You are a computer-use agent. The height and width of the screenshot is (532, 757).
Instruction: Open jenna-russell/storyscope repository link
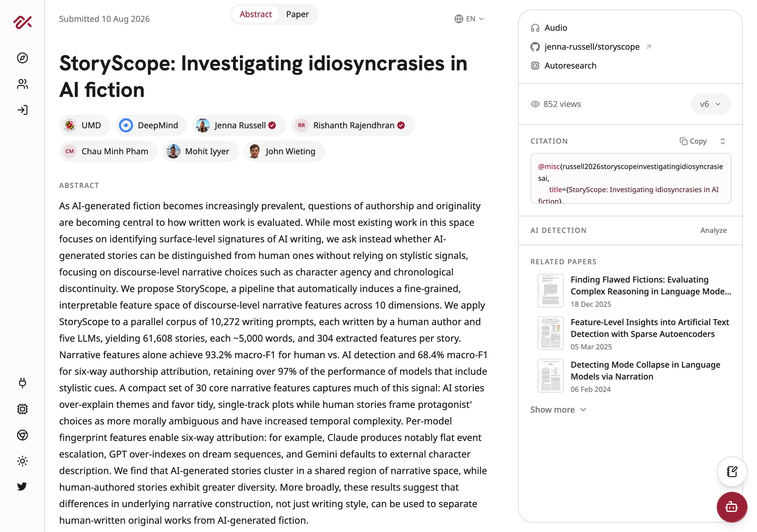(591, 47)
